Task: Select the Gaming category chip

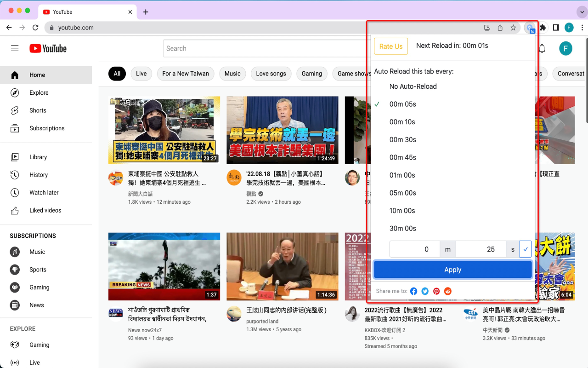Action: [x=311, y=74]
